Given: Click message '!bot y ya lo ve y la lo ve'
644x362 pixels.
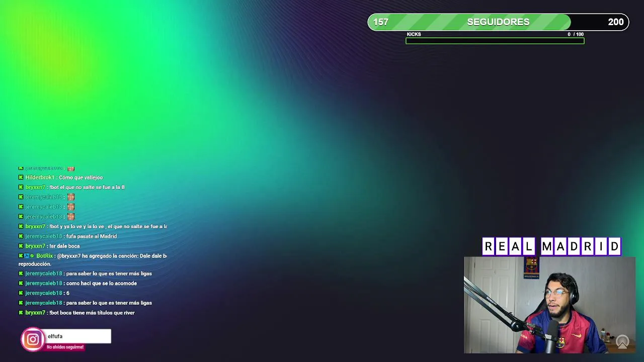Looking at the screenshot, I should click(x=108, y=226).
